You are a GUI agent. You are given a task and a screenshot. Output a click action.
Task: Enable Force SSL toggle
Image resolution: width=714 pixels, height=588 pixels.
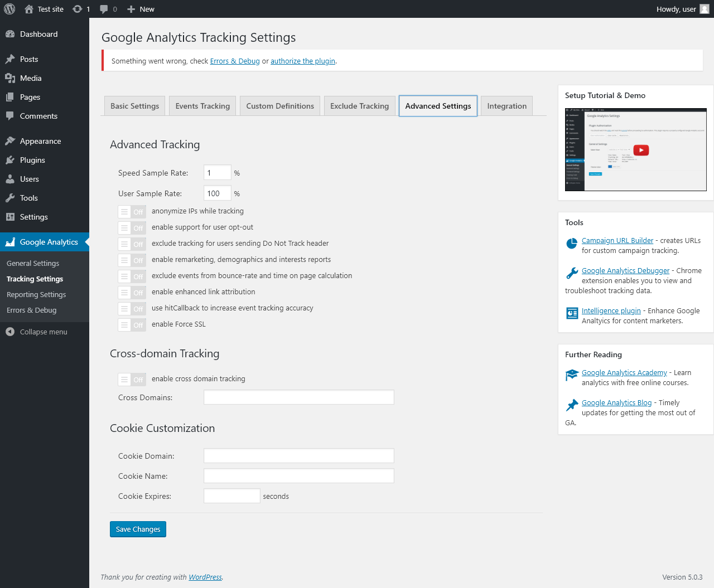click(x=132, y=325)
